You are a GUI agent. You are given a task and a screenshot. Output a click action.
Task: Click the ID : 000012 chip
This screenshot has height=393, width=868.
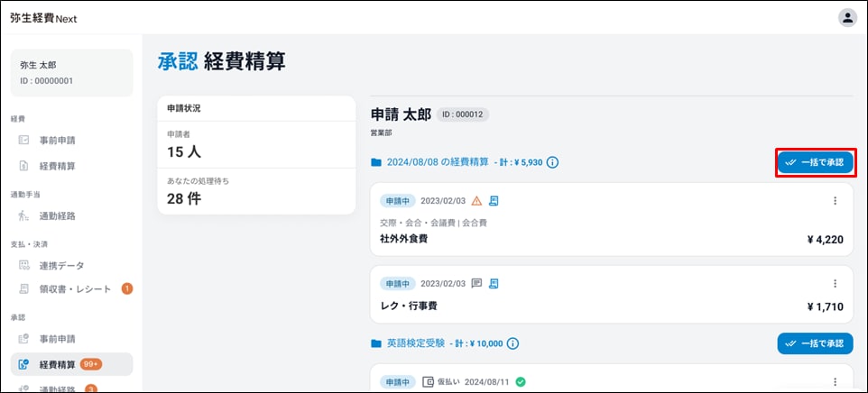click(x=463, y=114)
